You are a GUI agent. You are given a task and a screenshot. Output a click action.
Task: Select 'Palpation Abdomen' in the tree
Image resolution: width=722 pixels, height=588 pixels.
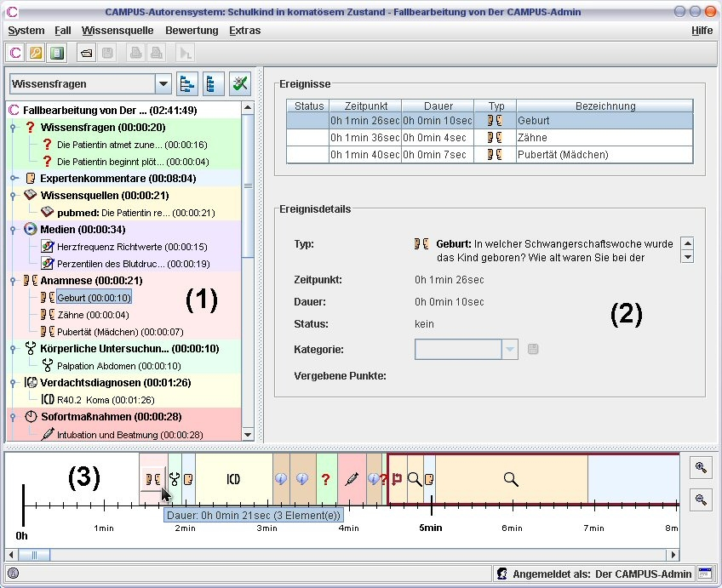click(x=119, y=366)
